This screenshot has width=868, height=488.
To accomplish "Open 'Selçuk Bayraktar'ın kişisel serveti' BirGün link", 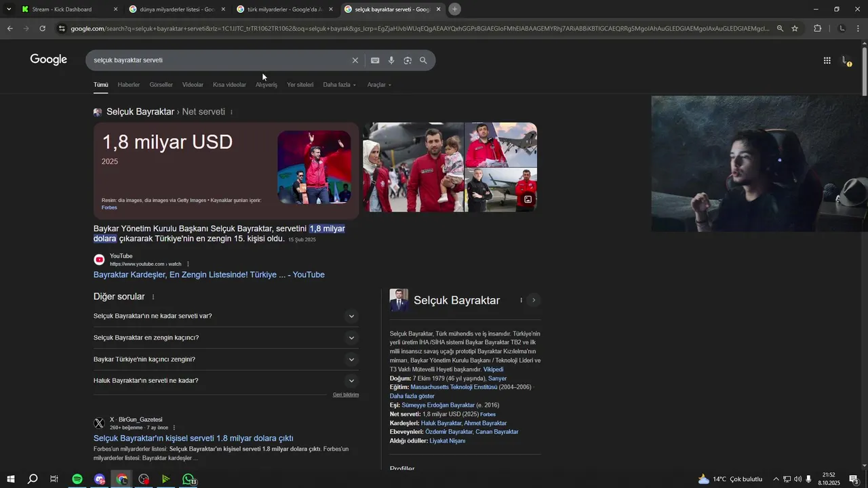I will pos(193,439).
